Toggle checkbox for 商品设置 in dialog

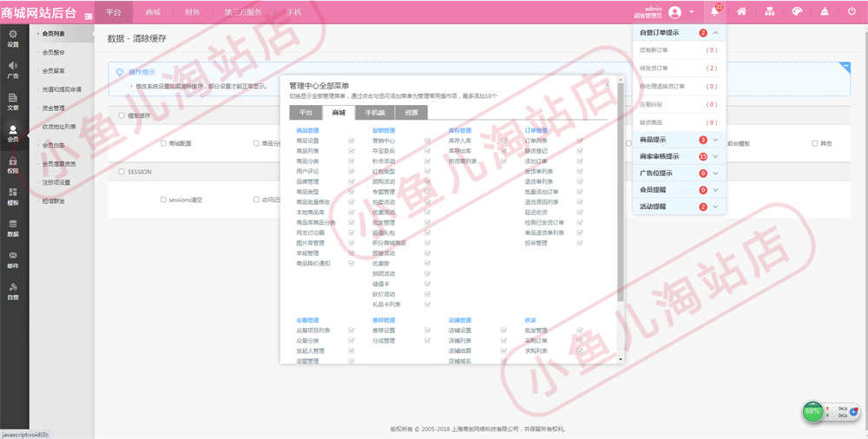click(351, 141)
